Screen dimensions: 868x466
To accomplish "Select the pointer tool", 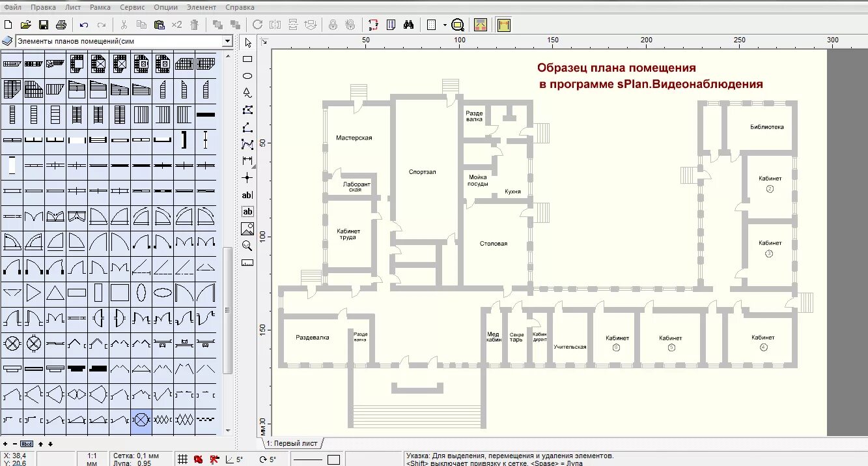I will pos(247,42).
